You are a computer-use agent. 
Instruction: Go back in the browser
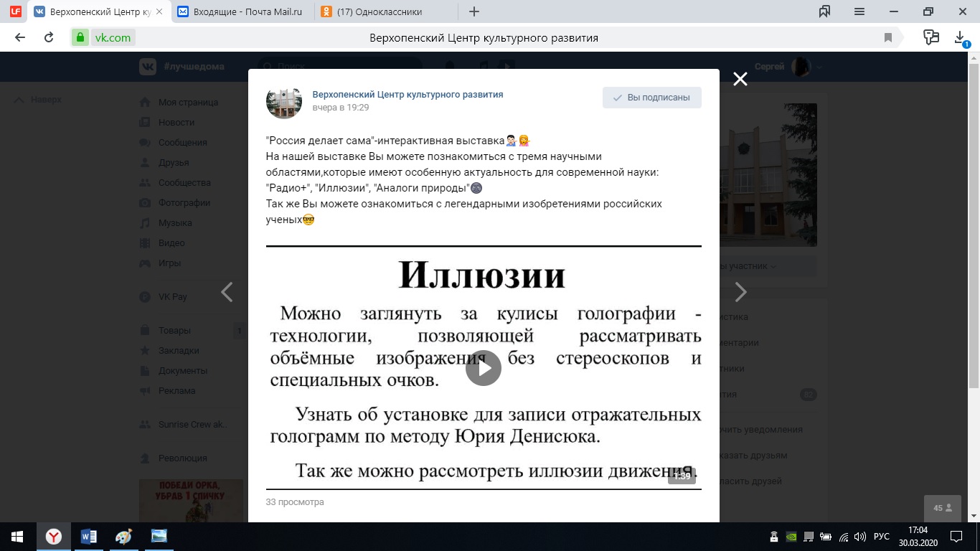pyautogui.click(x=20, y=38)
